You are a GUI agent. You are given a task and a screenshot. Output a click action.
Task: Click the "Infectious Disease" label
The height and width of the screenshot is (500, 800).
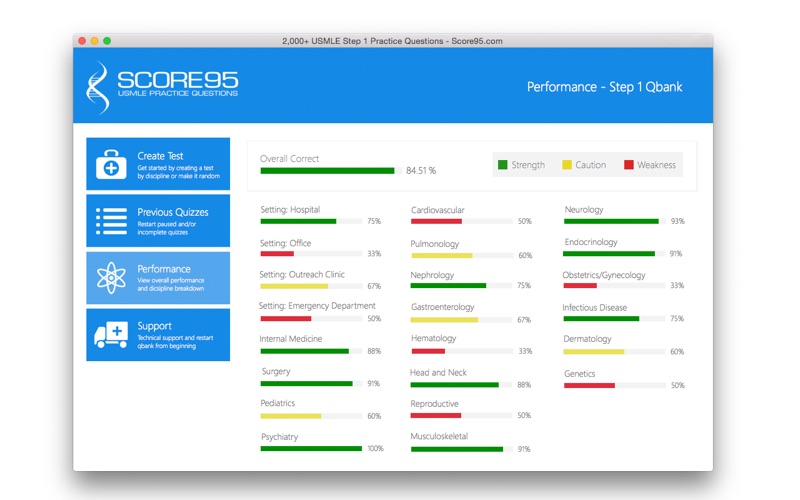coord(594,308)
